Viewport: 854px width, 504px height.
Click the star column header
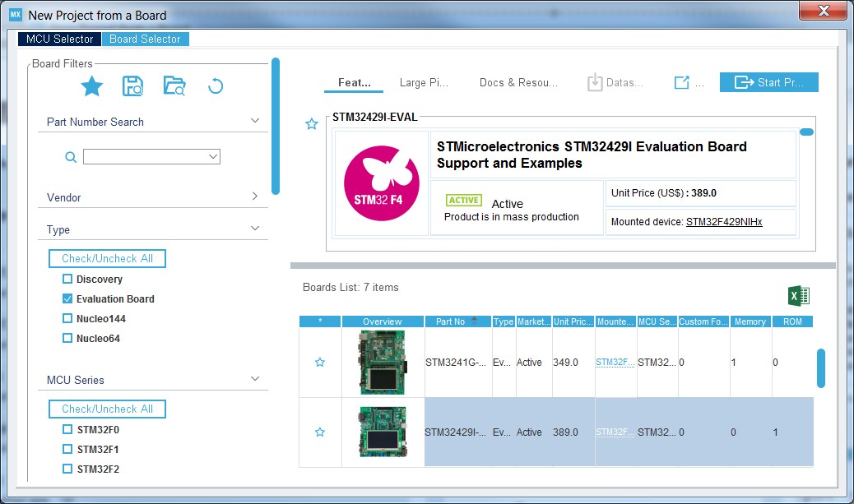click(x=320, y=321)
